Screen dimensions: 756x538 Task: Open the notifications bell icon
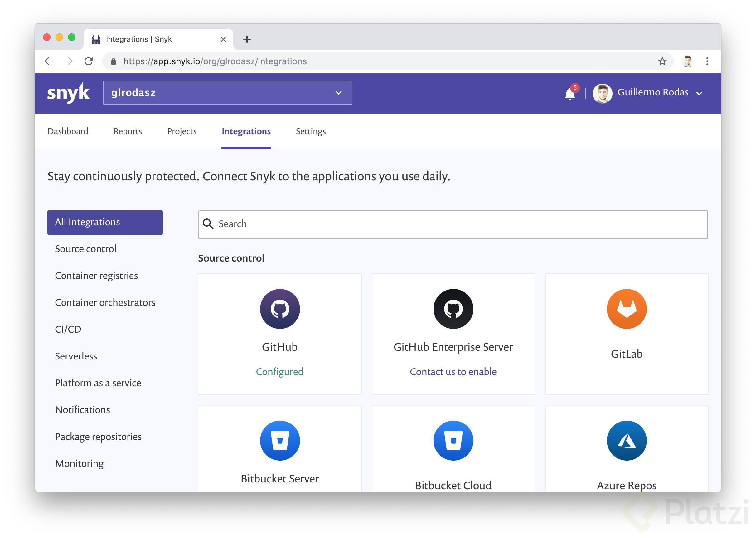click(570, 94)
